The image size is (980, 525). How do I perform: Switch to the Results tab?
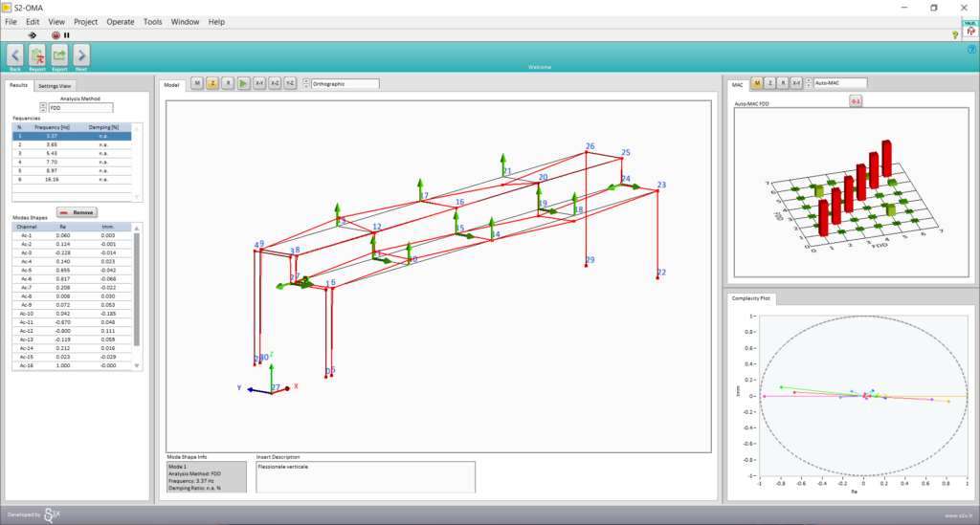[19, 85]
